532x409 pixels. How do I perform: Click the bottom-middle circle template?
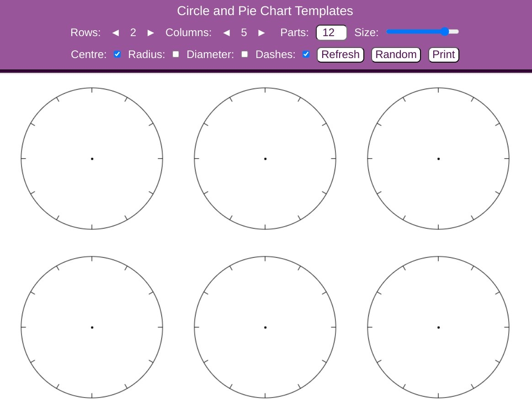tap(265, 327)
